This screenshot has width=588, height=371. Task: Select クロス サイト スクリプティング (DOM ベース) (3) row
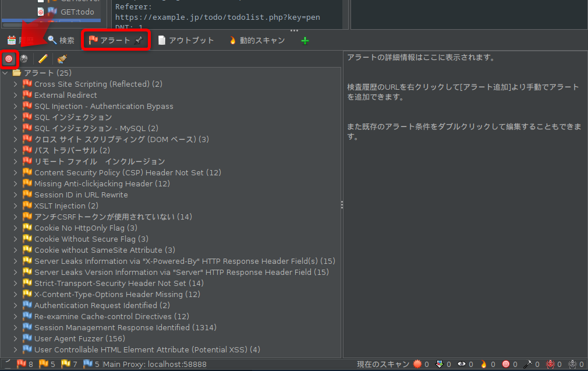122,140
